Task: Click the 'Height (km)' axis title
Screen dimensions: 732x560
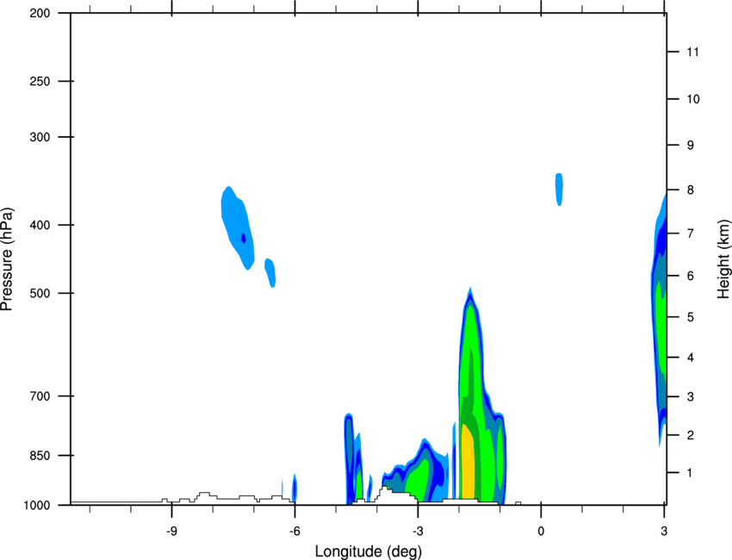Action: pyautogui.click(x=723, y=259)
